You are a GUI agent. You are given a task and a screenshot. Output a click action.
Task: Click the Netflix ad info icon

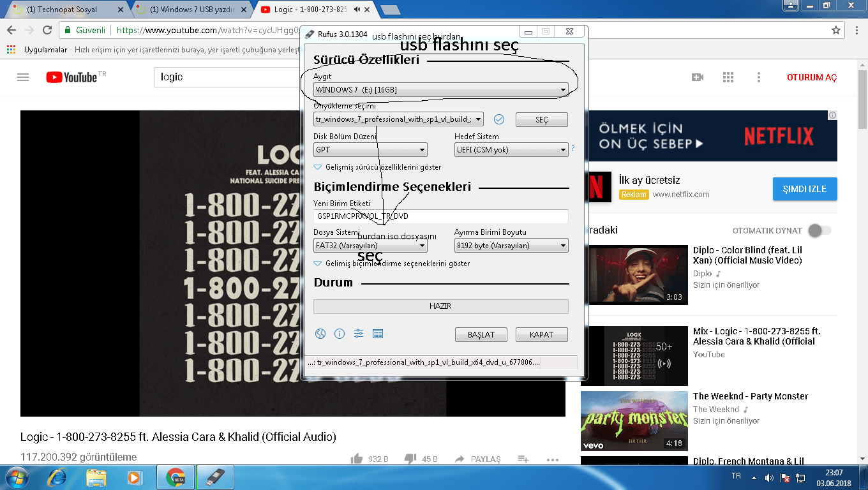click(832, 115)
